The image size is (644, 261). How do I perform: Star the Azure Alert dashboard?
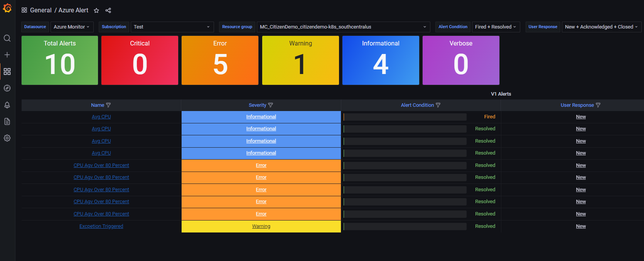click(96, 10)
